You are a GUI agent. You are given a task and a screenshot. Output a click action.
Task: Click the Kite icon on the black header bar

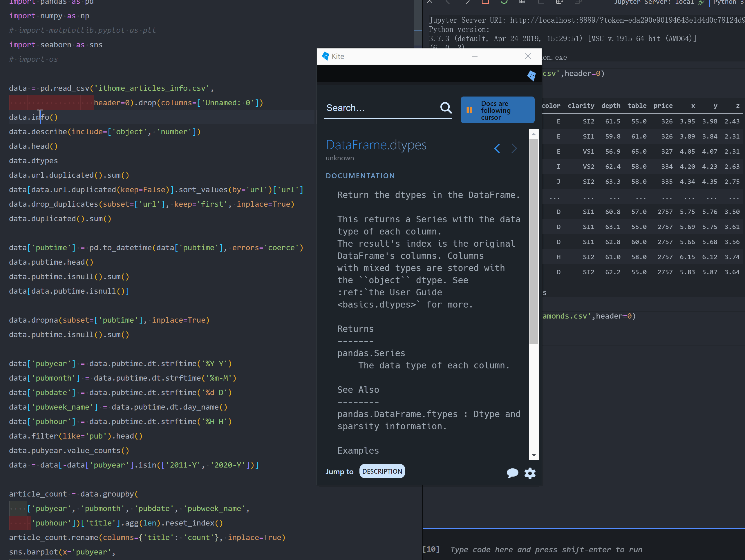tap(531, 76)
